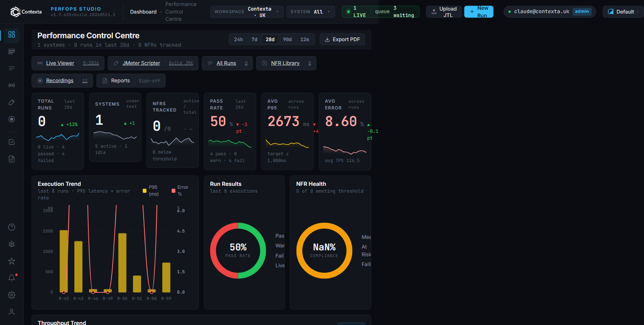Click the R-43 bar in Execution Trend
Viewport: 644px width, 325px height.
click(x=78, y=267)
